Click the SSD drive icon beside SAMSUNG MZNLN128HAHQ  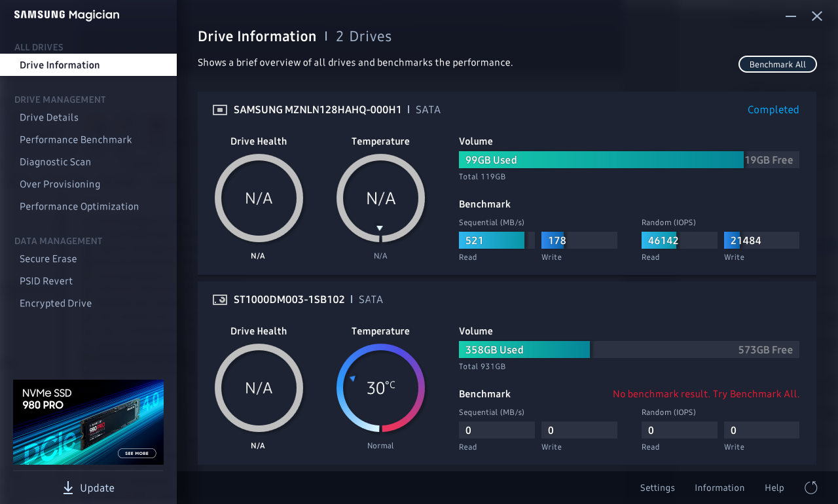(x=219, y=110)
